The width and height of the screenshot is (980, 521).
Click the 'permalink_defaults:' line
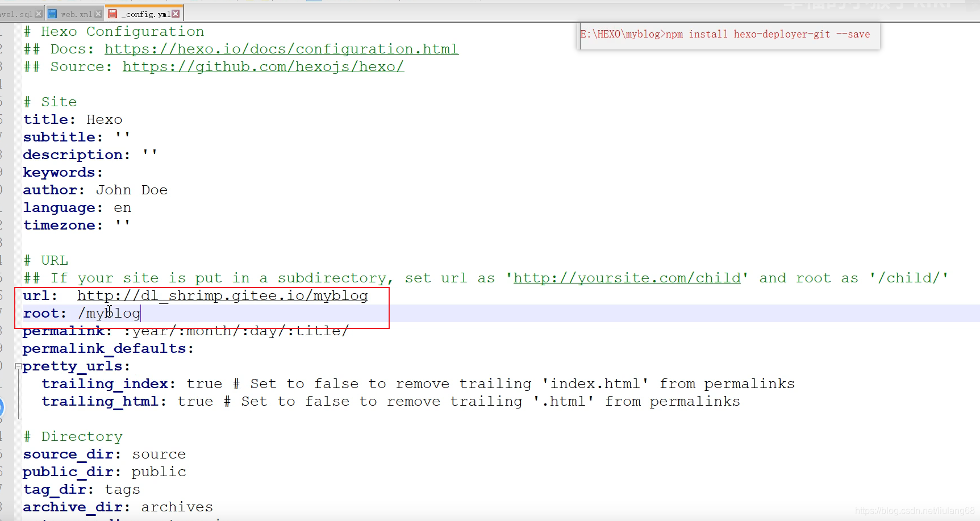pos(108,349)
